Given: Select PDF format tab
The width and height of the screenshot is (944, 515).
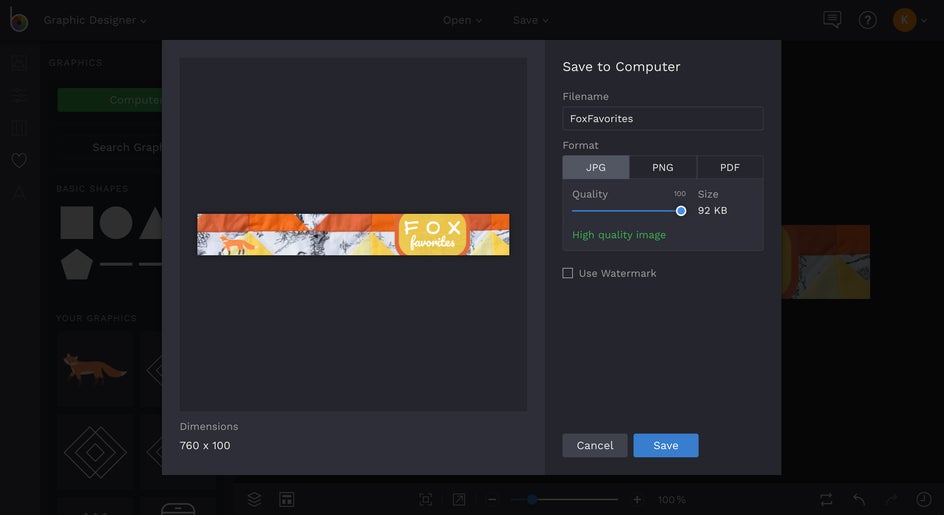Looking at the screenshot, I should [x=730, y=167].
